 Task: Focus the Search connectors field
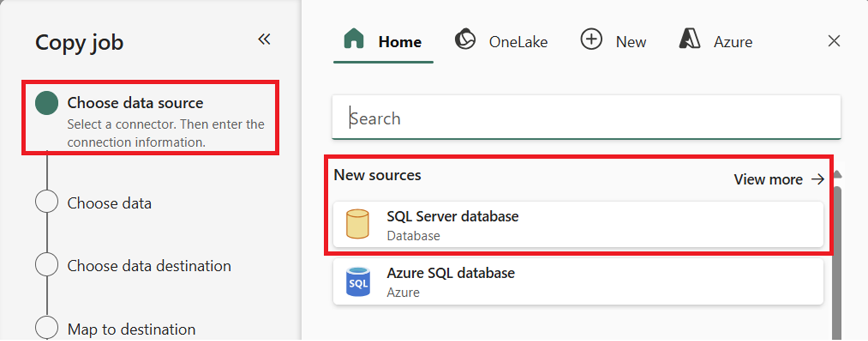586,118
